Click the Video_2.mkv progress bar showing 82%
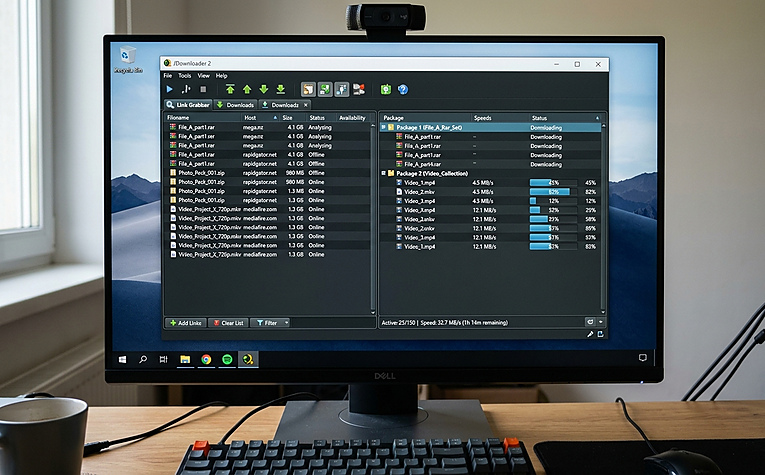 553,192
